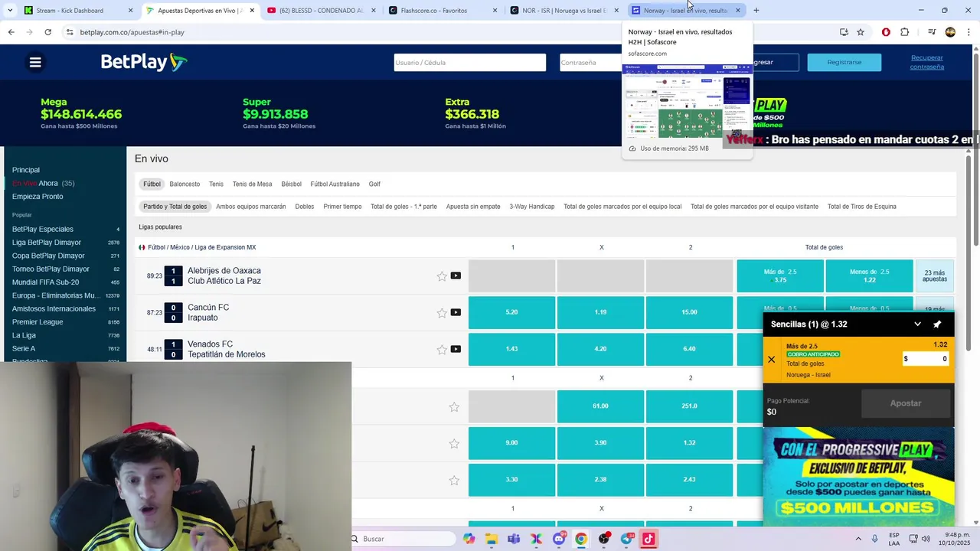980x551 pixels.
Task: Bet on Menos de 2.5 at 1.22
Action: tap(869, 276)
